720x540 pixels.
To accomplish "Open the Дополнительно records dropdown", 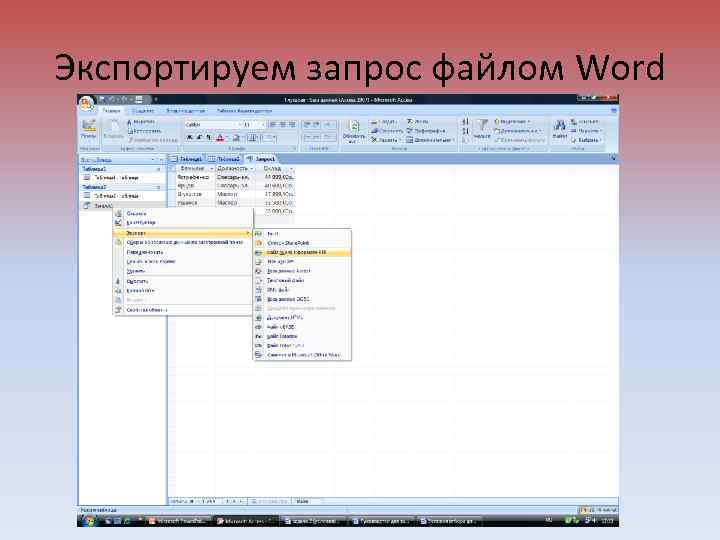I will (x=431, y=140).
